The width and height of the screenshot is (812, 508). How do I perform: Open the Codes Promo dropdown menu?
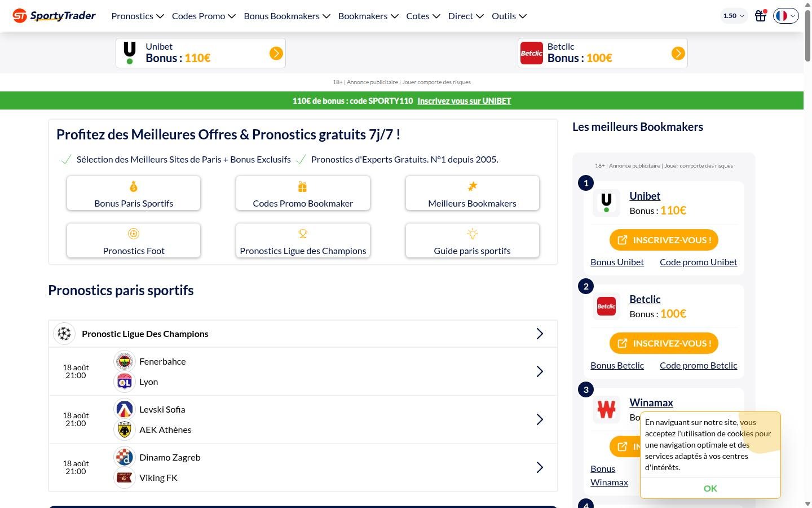(204, 16)
